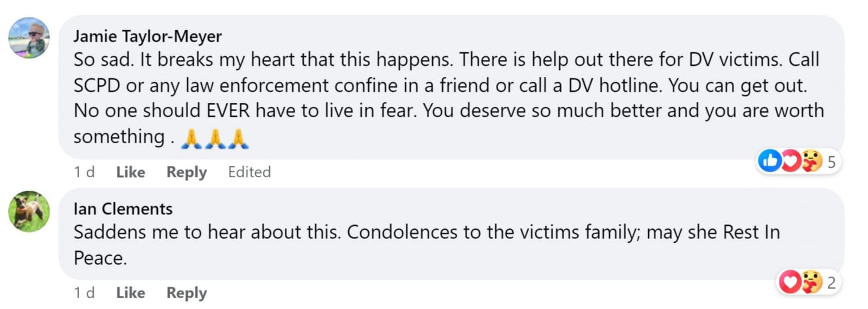Click the 1 d timestamp on Ian's comment
The width and height of the screenshot is (868, 309).
[x=84, y=293]
